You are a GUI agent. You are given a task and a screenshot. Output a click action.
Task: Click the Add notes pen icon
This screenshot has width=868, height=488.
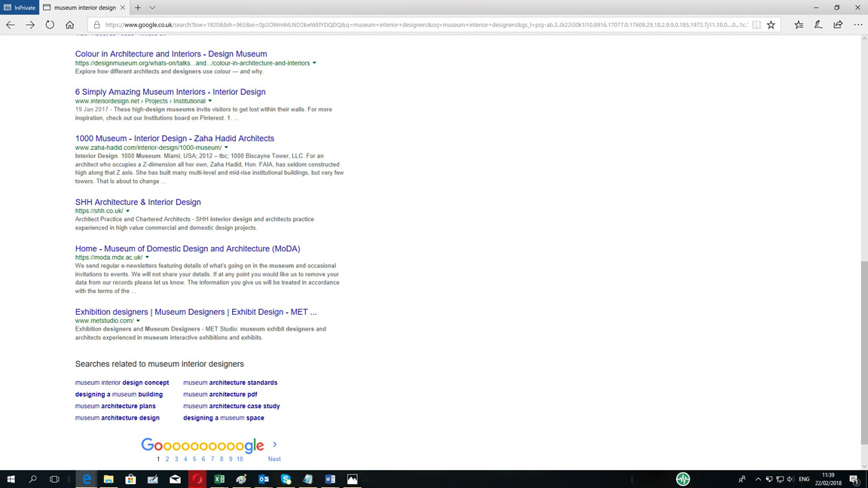coord(818,25)
